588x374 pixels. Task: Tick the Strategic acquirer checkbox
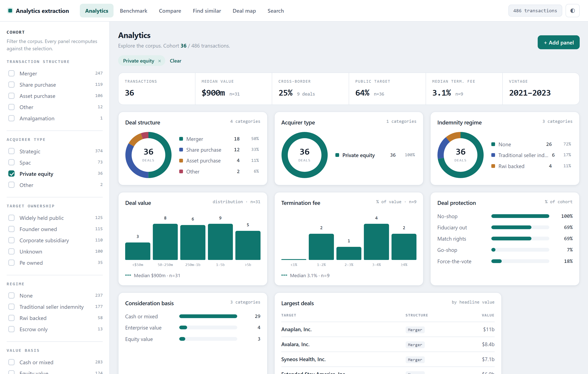11,151
